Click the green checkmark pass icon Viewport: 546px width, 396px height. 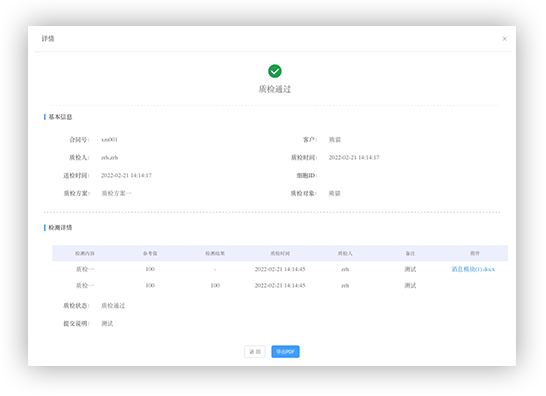[x=275, y=71]
